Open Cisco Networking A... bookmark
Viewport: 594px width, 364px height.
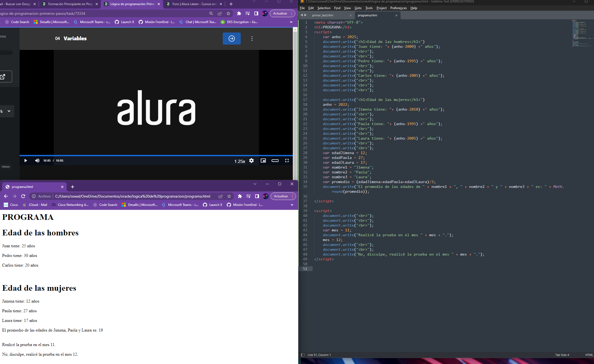click(70, 205)
